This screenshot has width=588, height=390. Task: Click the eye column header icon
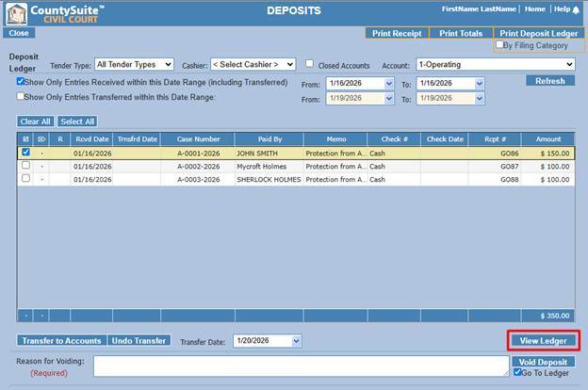coord(41,139)
